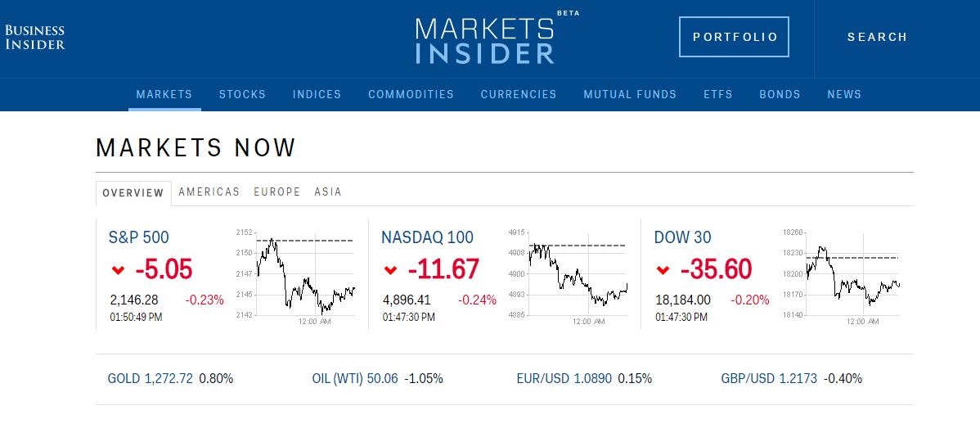Viewport: 980px width, 442px height.
Task: Click the S&P 500 red down arrow
Action: pos(118,269)
